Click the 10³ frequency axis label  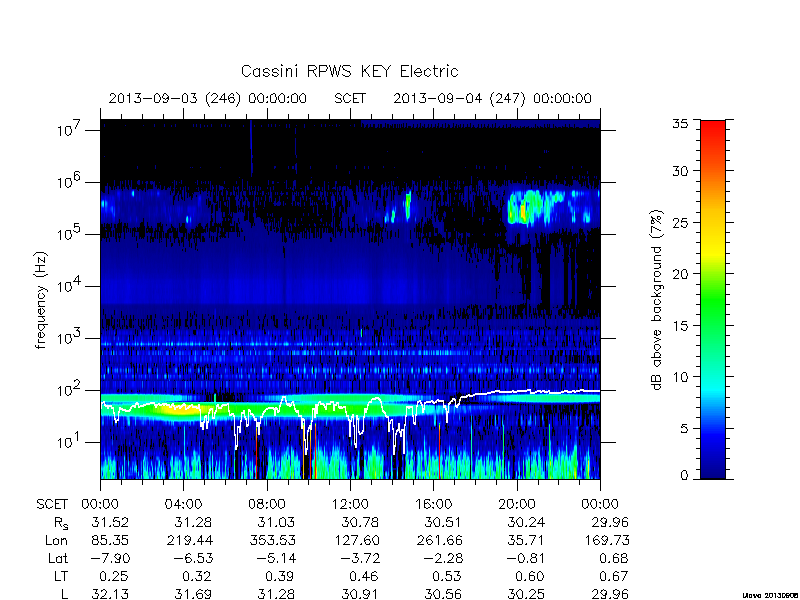[x=69, y=337]
